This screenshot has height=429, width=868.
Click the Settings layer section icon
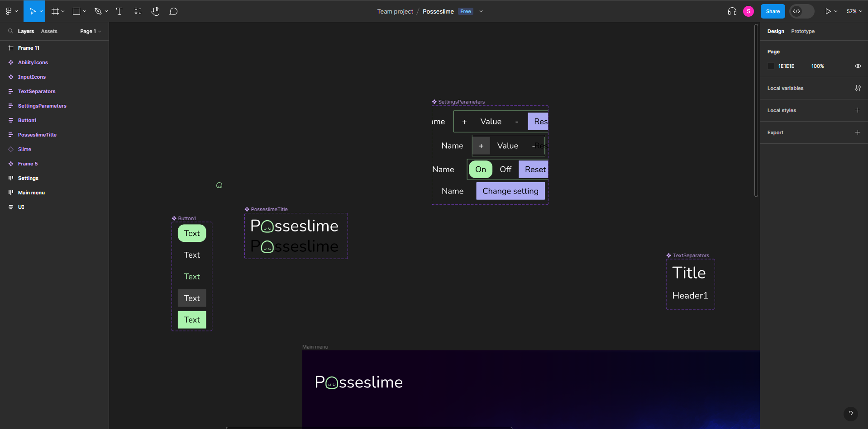(11, 178)
